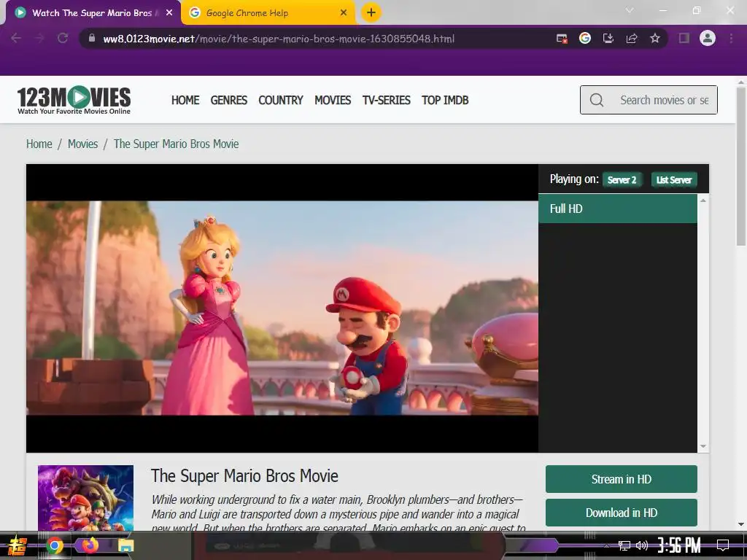This screenshot has width=747, height=560.
Task: Select the Watch The Super Mario Bros tab
Action: pyautogui.click(x=93, y=13)
